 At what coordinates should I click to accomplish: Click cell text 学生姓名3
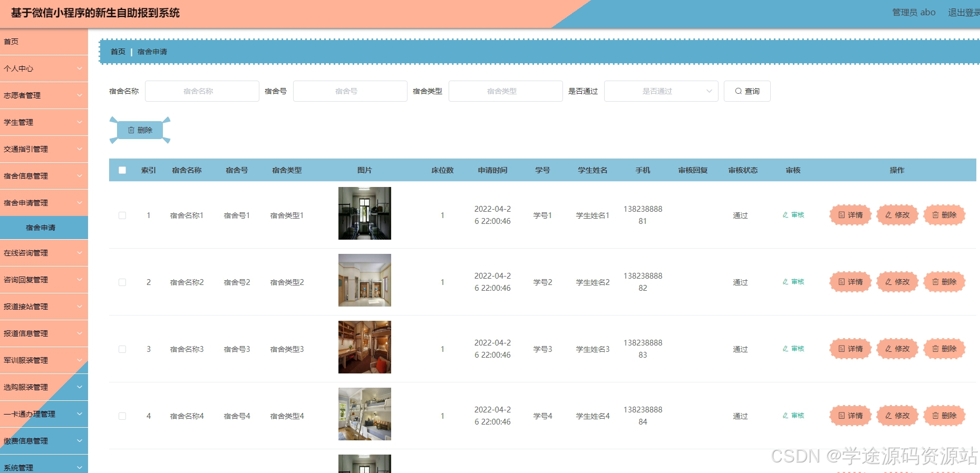pyautogui.click(x=593, y=349)
